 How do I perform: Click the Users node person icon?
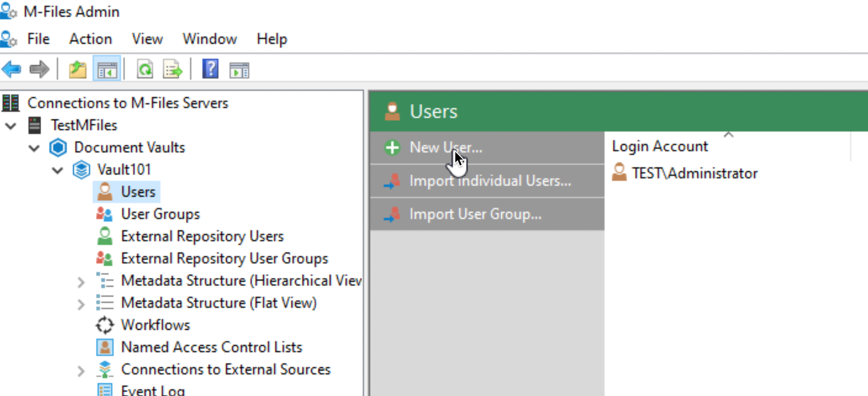105,192
